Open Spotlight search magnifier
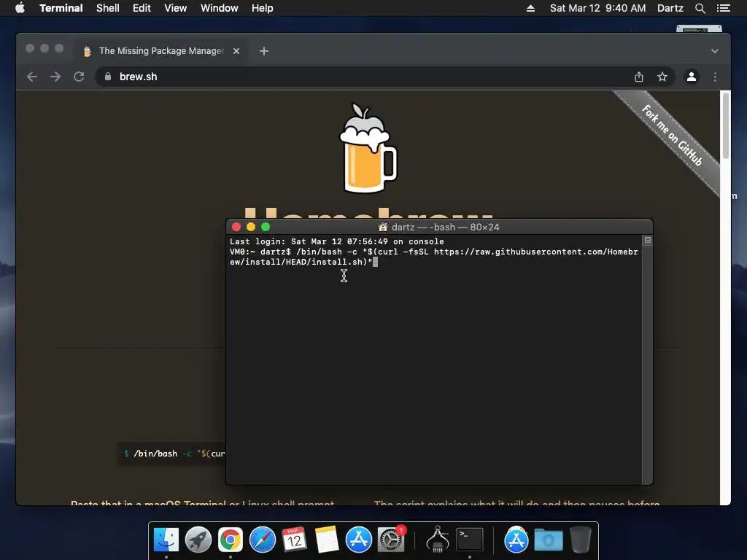Image resolution: width=747 pixels, height=560 pixels. point(700,8)
